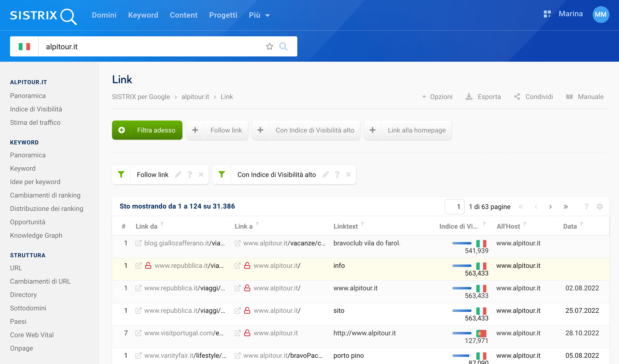Viewport: 619px width, 364px height.
Task: Show help for Follow link filter
Action: click(190, 175)
